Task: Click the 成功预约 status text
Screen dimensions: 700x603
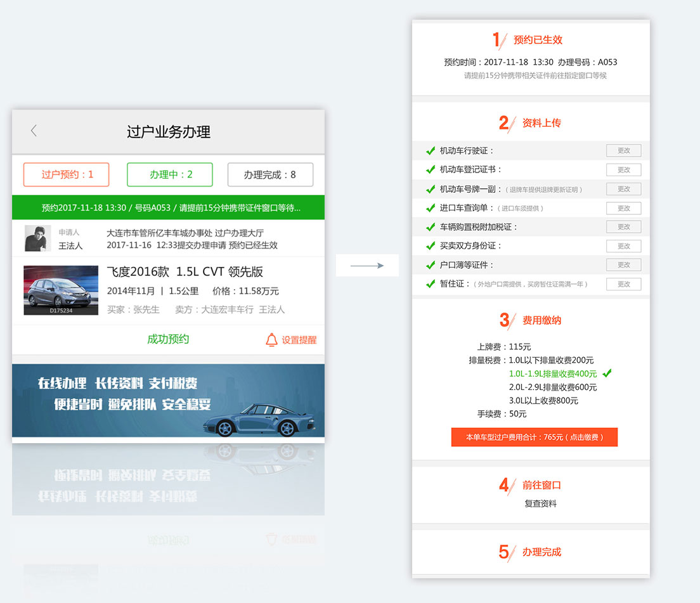Action: [168, 339]
